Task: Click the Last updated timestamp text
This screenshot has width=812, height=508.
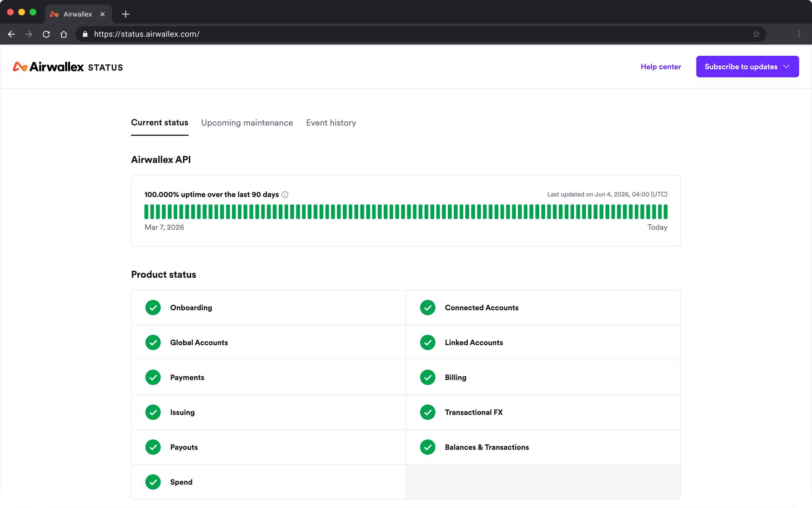Action: (607, 194)
